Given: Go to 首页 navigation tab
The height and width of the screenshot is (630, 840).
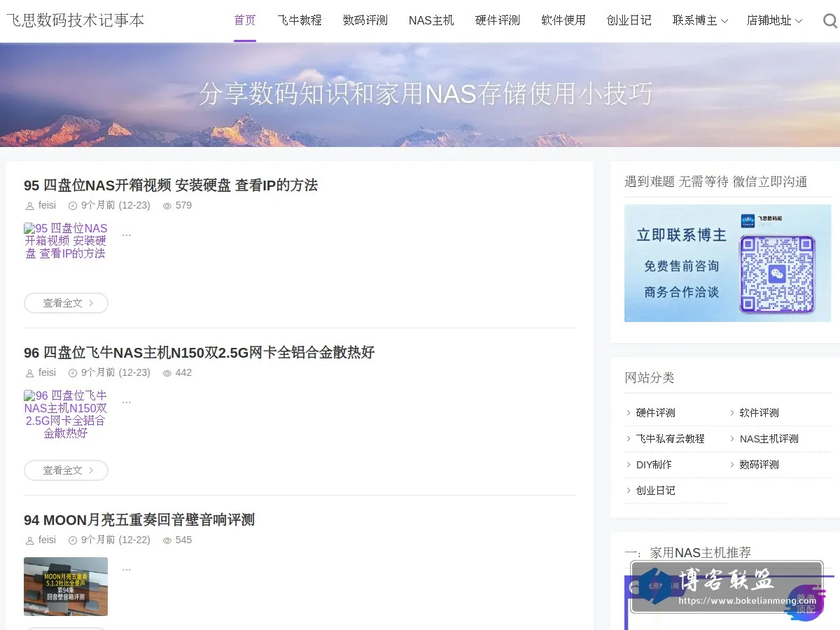Looking at the screenshot, I should click(x=245, y=20).
